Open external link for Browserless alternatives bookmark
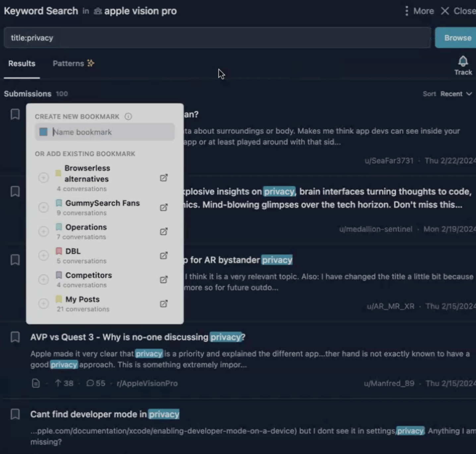 click(164, 178)
